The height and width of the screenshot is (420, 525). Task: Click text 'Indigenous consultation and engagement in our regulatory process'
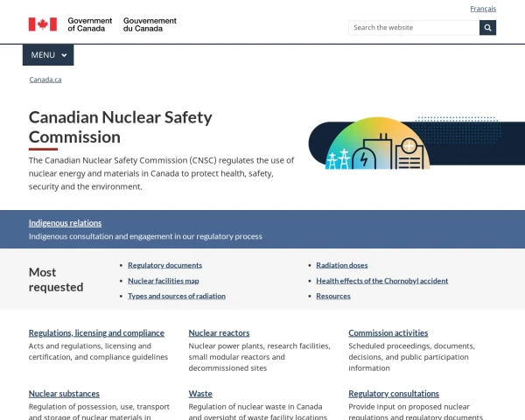point(145,236)
